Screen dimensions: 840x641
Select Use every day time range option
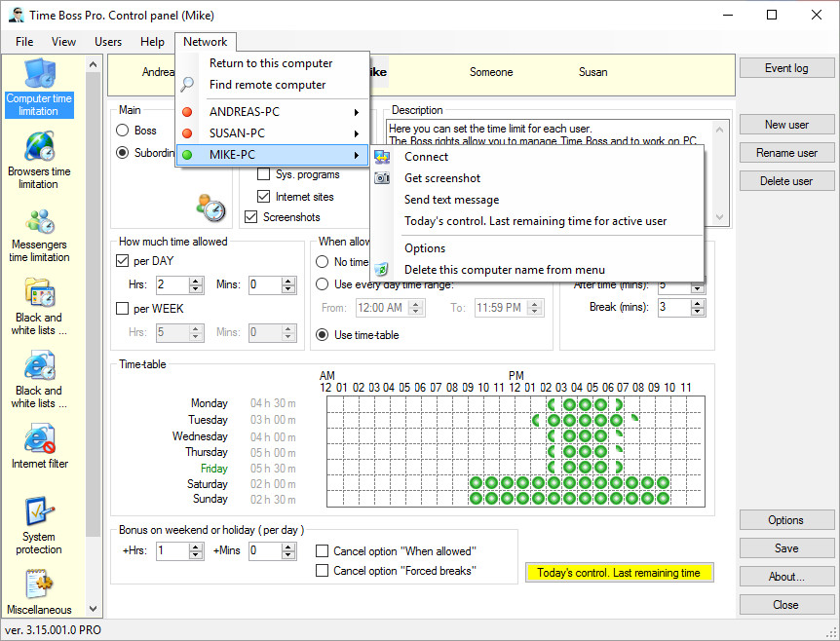(322, 284)
